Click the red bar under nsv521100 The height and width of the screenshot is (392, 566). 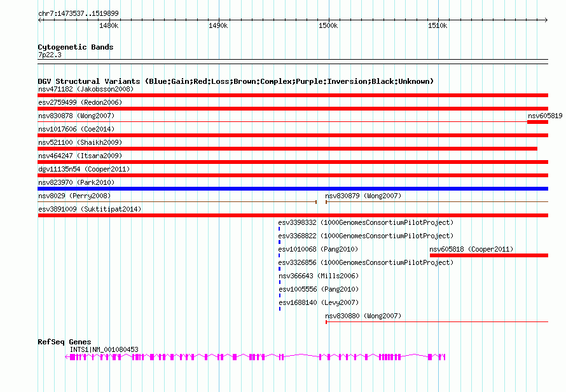pyautogui.click(x=287, y=149)
